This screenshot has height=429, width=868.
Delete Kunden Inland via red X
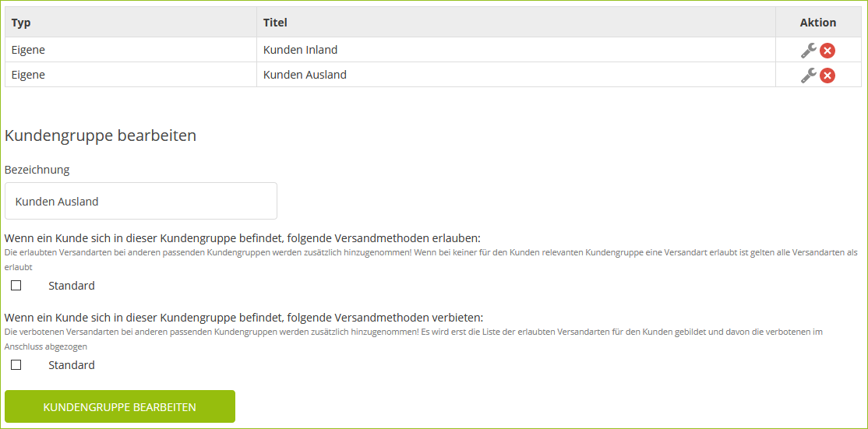coord(827,51)
